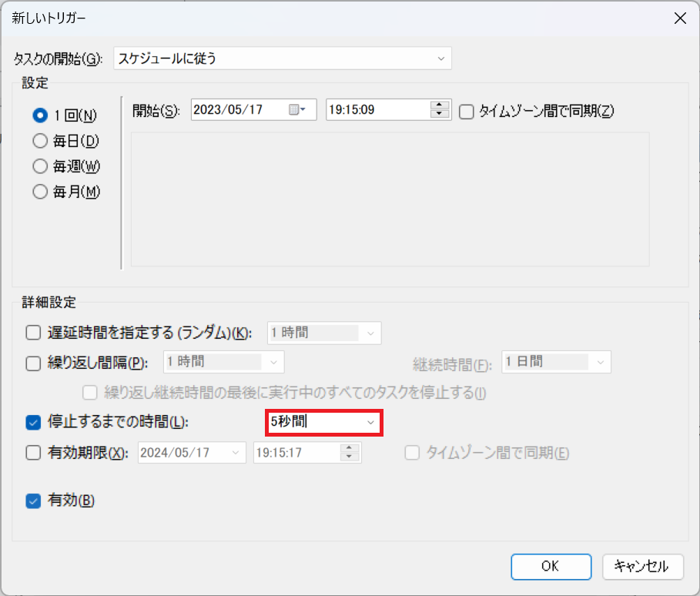This screenshot has width=700, height=596.
Task: Open the repeat interval 1 時間 dropdown
Action: pyautogui.click(x=223, y=362)
